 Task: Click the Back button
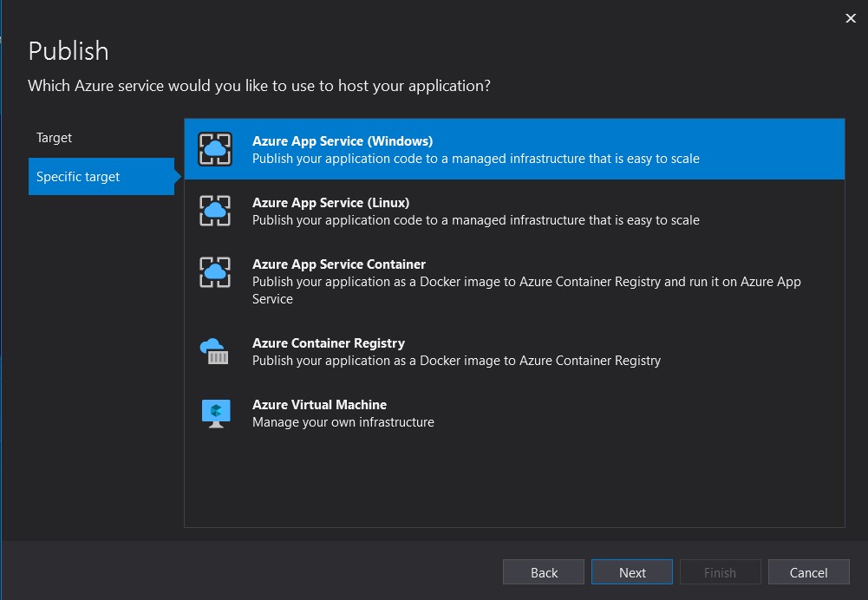click(544, 571)
